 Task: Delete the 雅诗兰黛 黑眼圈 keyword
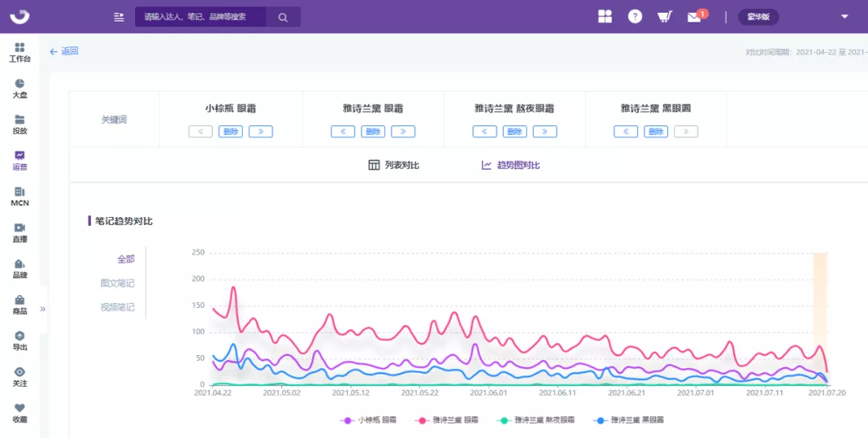(656, 132)
